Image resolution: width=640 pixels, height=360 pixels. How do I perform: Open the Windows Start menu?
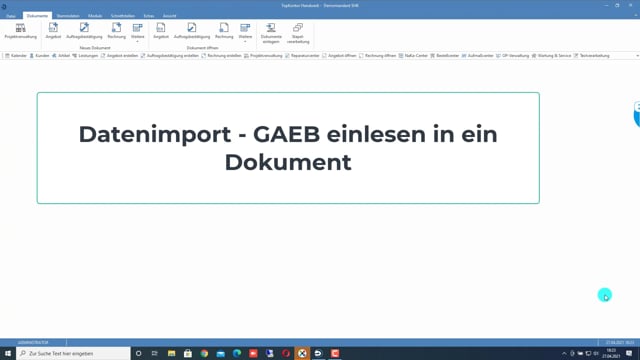8,353
